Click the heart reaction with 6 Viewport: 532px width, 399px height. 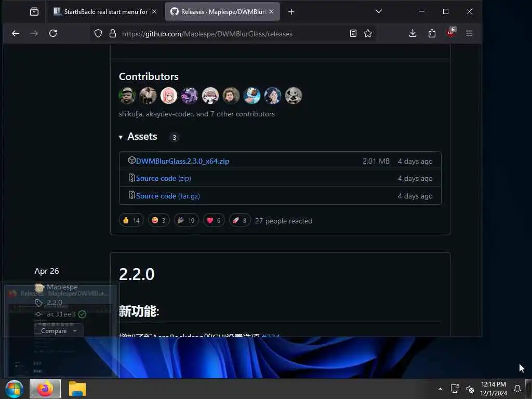[214, 220]
